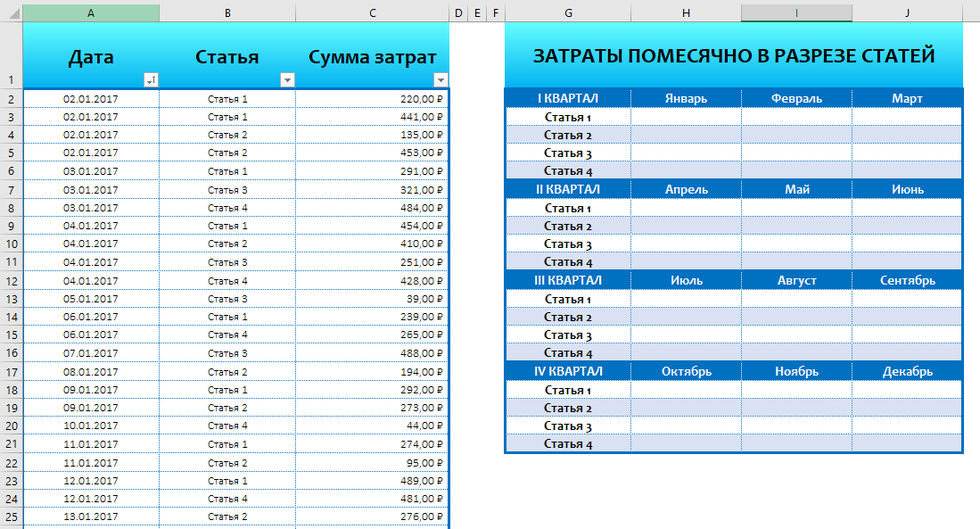980x529 pixels.
Task: Open the Статья column filter dropdown
Action: [x=287, y=80]
